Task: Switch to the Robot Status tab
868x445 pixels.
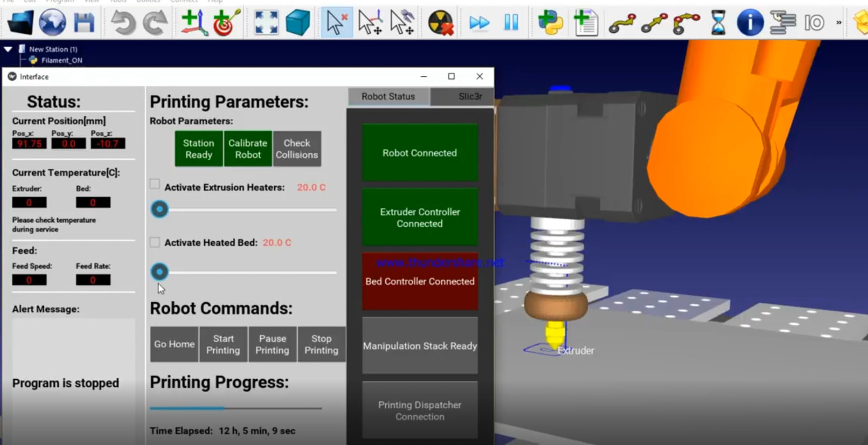Action: pyautogui.click(x=388, y=96)
